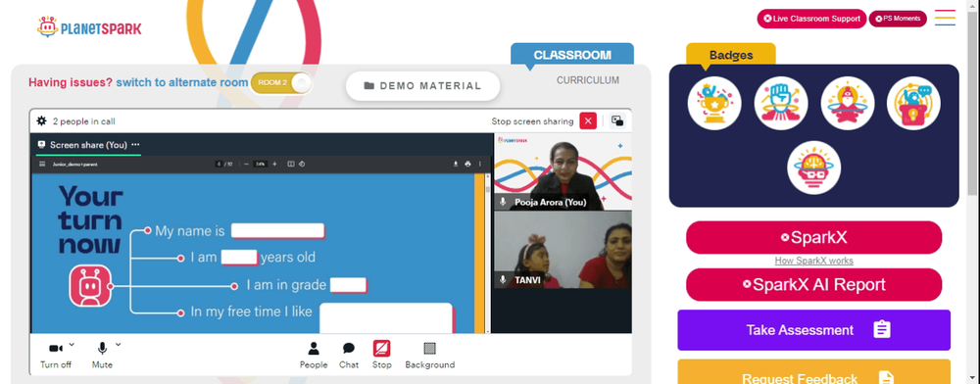The width and height of the screenshot is (980, 384).
Task: Select the meditating figure badge
Action: [848, 104]
